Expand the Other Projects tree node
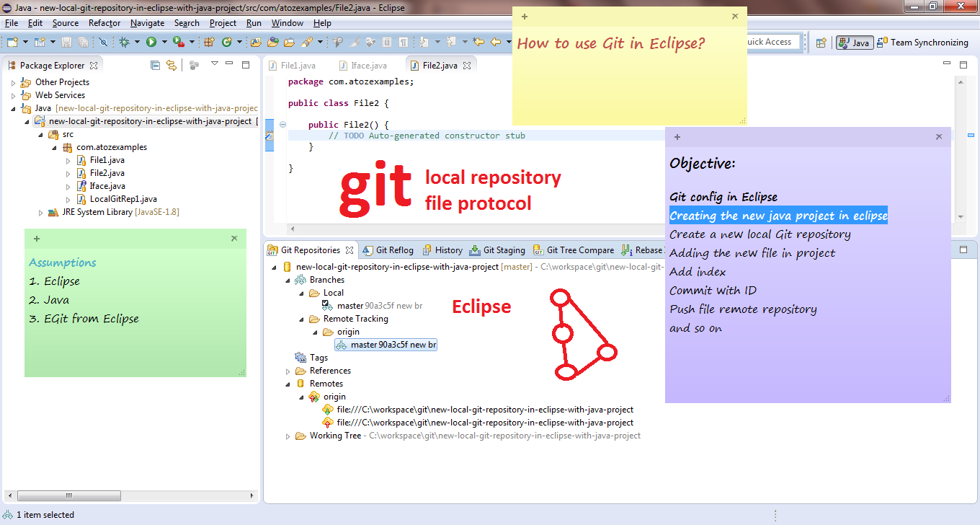 point(13,82)
